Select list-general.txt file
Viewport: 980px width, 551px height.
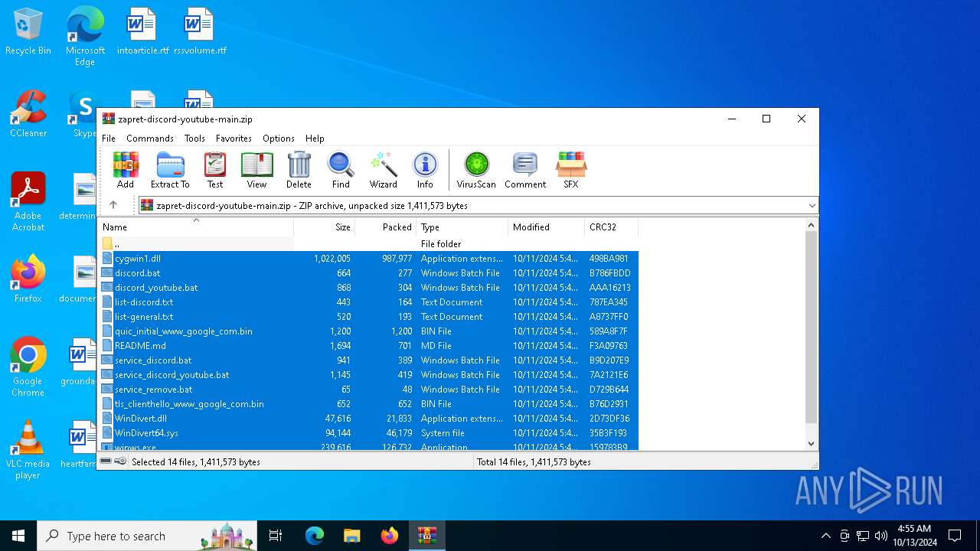(367, 317)
